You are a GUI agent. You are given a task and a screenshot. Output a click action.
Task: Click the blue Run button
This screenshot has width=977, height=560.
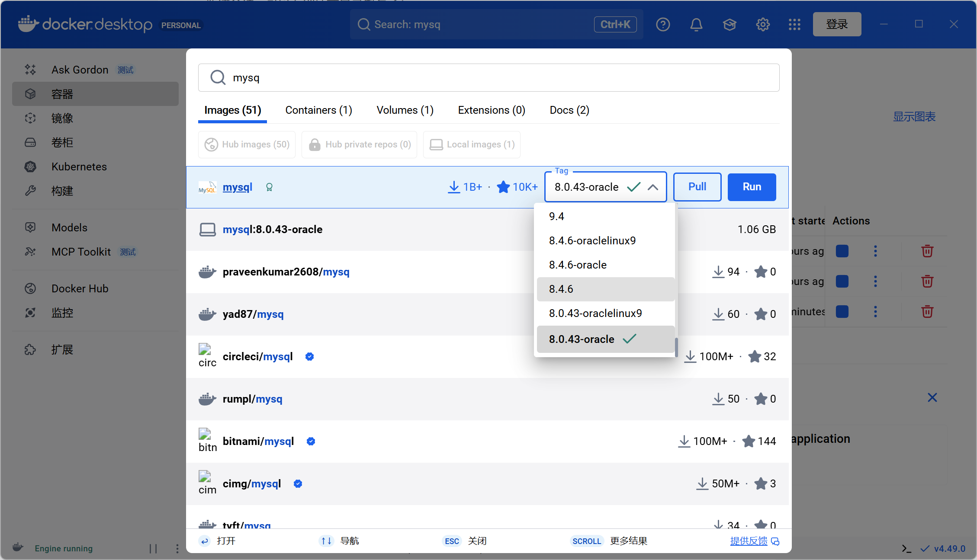[x=752, y=187]
